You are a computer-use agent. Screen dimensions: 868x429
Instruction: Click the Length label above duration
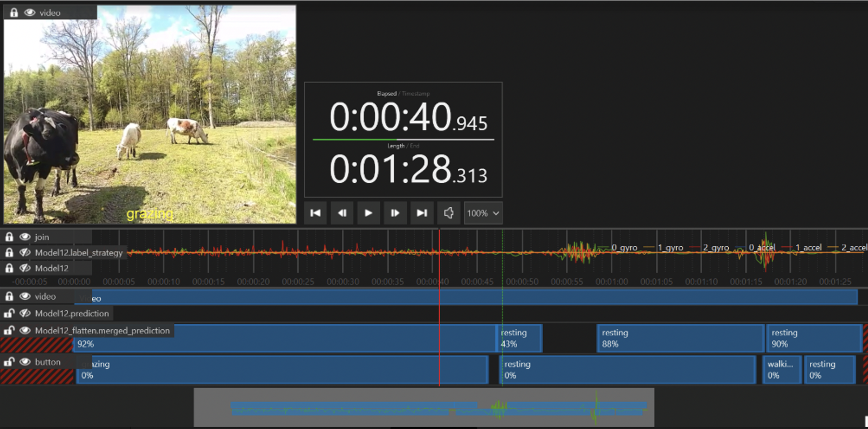click(395, 146)
